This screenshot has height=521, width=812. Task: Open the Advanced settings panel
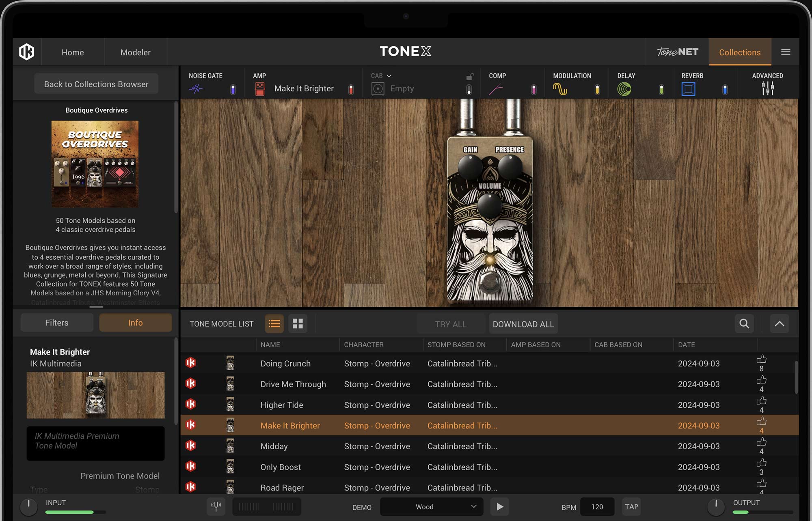click(x=767, y=88)
